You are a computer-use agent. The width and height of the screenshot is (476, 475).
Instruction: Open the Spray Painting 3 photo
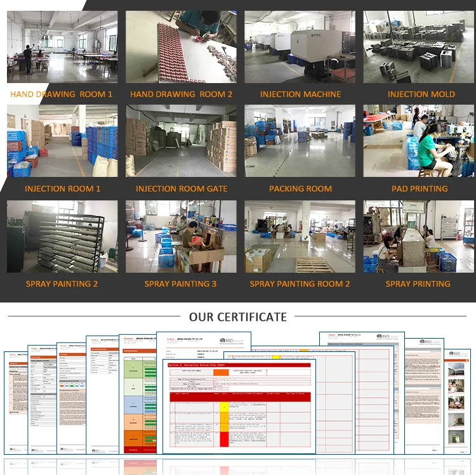point(181,237)
